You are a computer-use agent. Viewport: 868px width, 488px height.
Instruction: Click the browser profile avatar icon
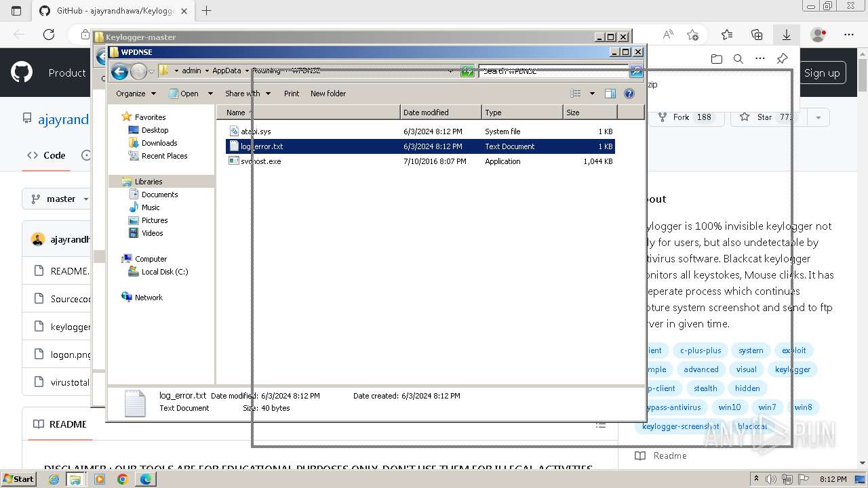tap(818, 35)
